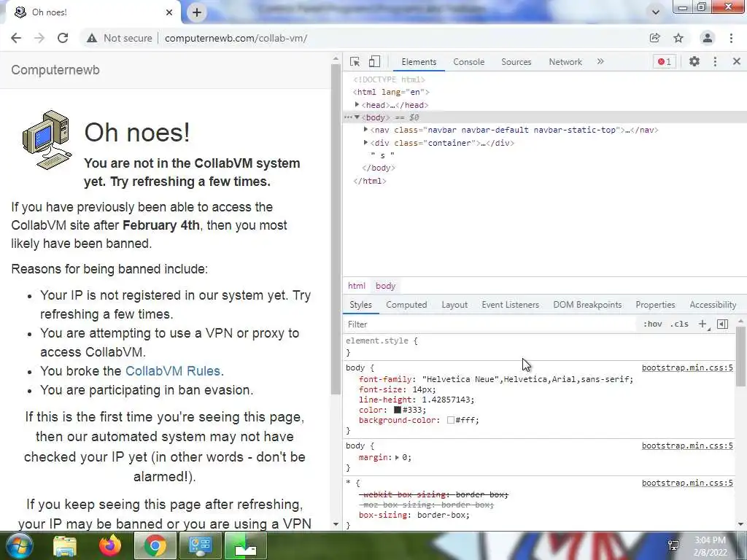The width and height of the screenshot is (747, 560).
Task: Select the Styles pane tab
Action: pyautogui.click(x=360, y=305)
